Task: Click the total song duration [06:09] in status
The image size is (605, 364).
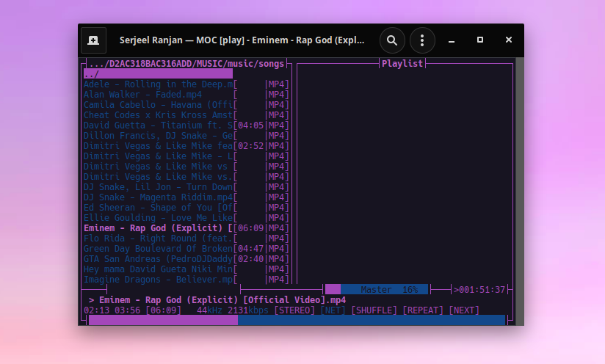Action: coord(163,310)
